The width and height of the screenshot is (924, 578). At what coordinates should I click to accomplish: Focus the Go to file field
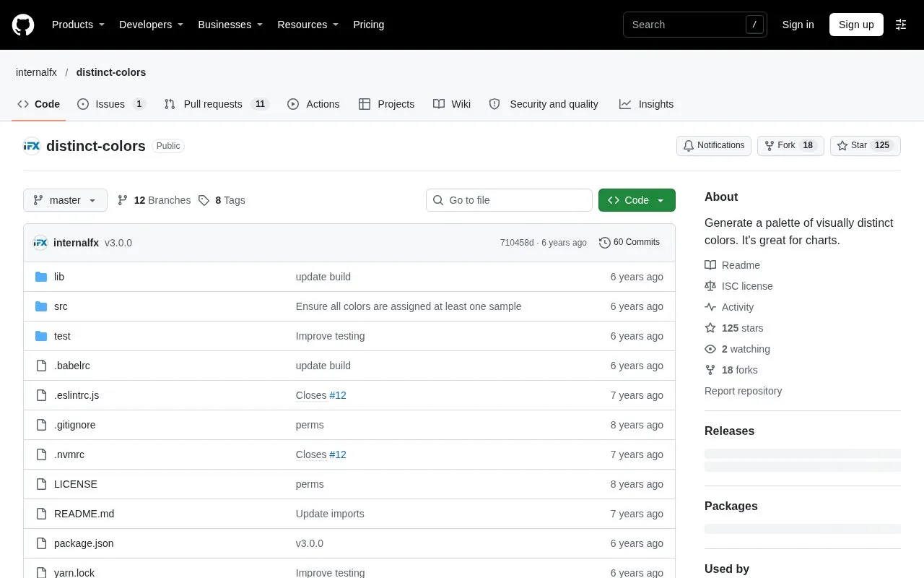pos(509,200)
